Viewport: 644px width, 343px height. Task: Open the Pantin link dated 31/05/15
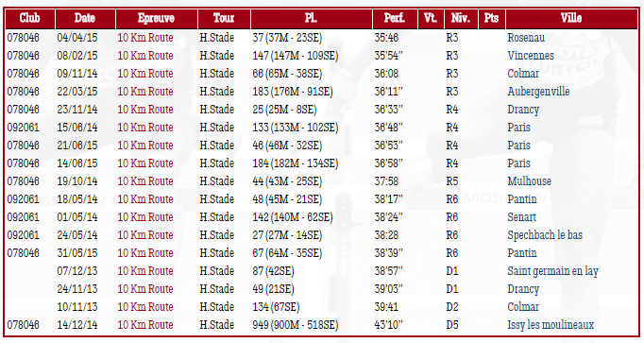(x=522, y=253)
